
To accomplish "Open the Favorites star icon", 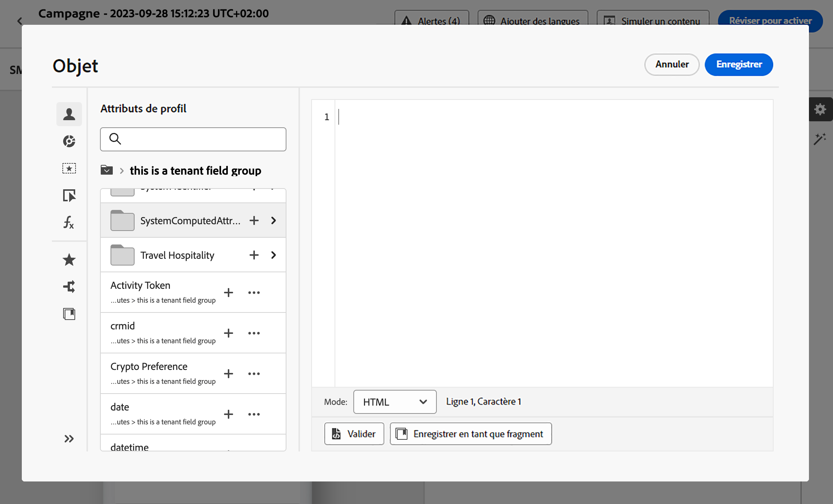I will click(69, 260).
